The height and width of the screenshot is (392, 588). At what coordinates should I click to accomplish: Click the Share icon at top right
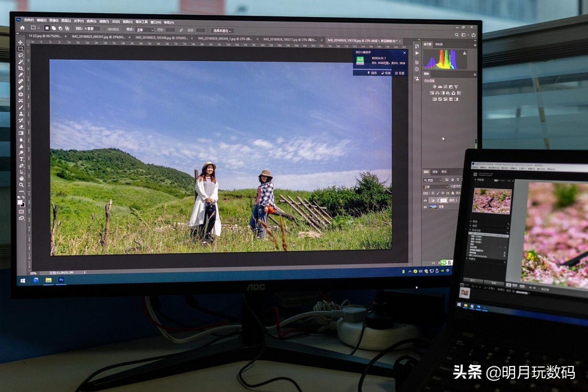coord(473,35)
